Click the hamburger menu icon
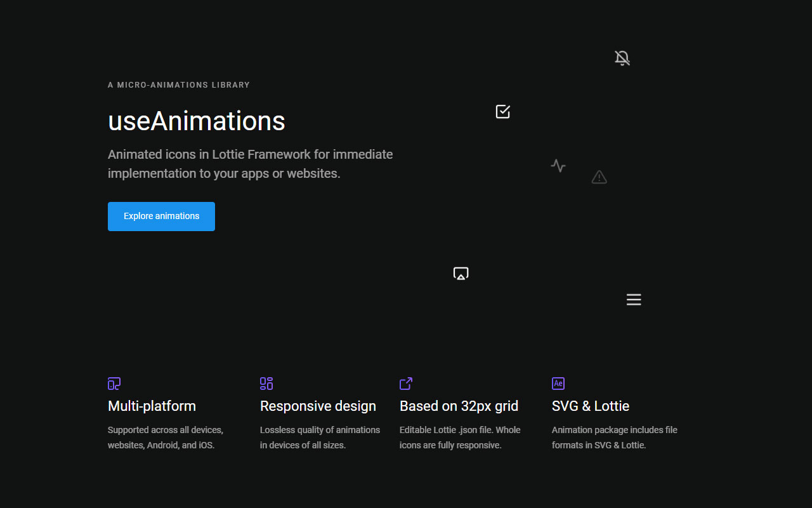Viewport: 812px width, 508px height. tap(634, 300)
